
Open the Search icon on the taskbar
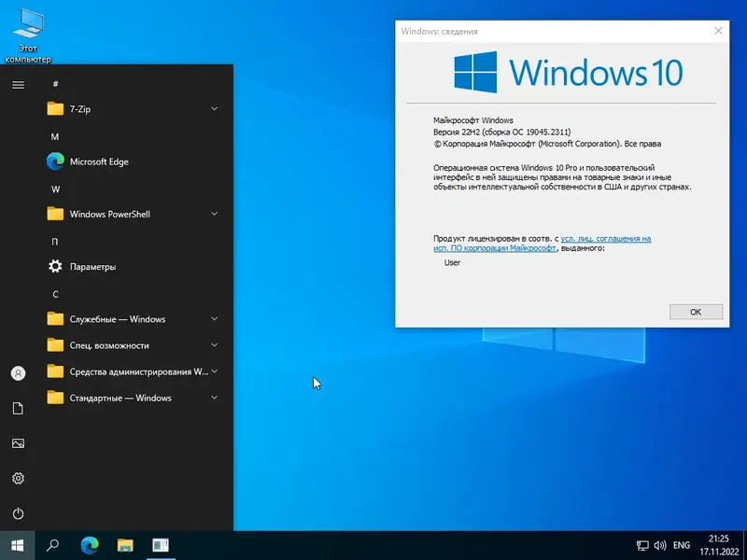pyautogui.click(x=51, y=545)
